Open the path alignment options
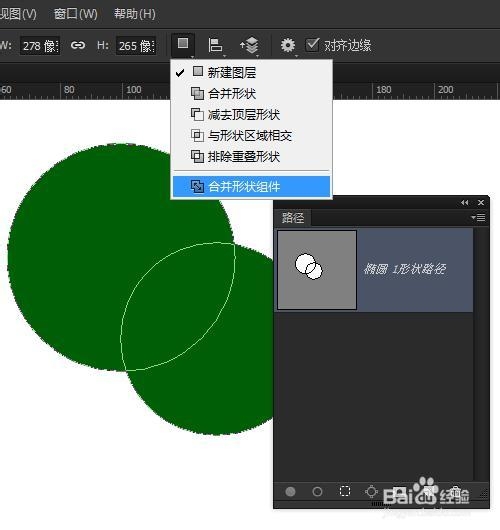This screenshot has width=500, height=530. click(x=215, y=45)
